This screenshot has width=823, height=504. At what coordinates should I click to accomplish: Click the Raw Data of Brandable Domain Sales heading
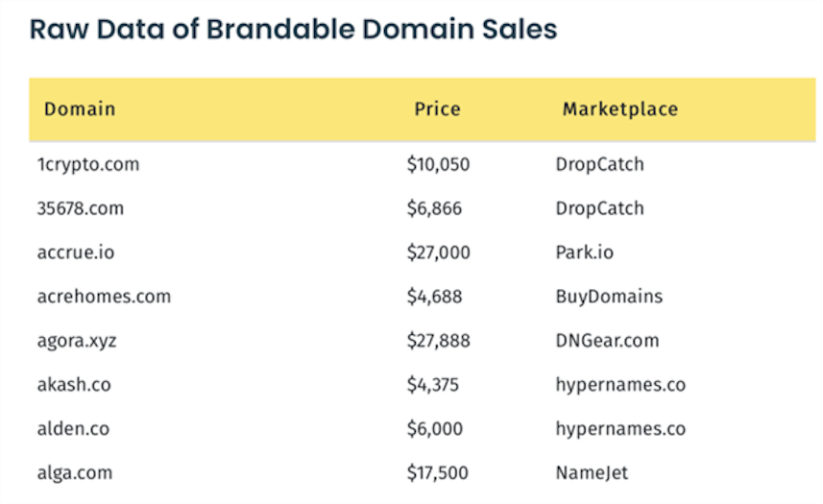293,29
